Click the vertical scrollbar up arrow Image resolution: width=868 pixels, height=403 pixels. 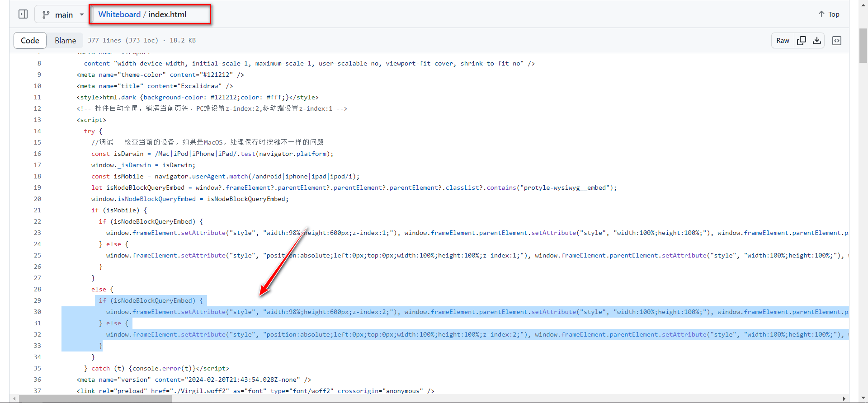coord(863,4)
